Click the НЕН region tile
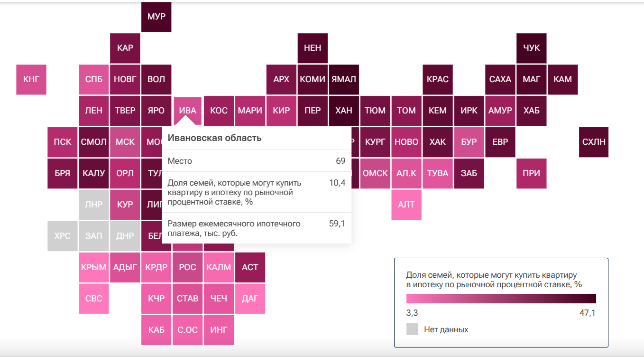Viewport: 644px width, 357px height. (x=313, y=48)
